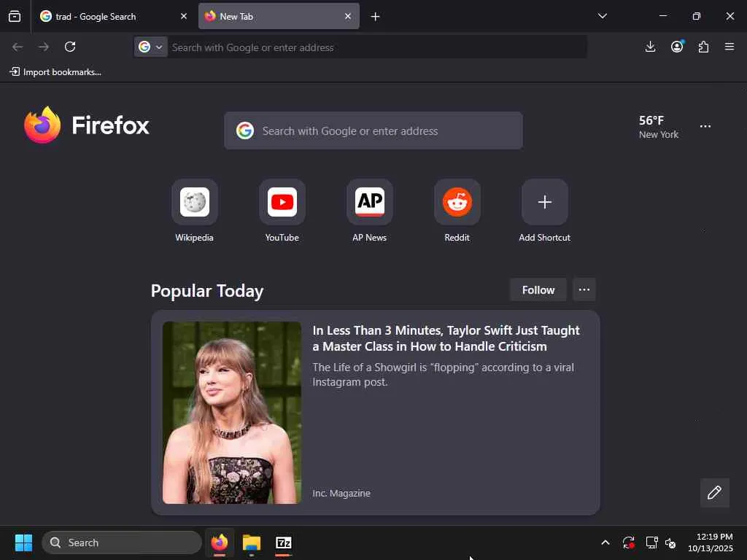Viewport: 747px width, 560px height.
Task: Open the Extensions panel
Action: click(x=703, y=47)
